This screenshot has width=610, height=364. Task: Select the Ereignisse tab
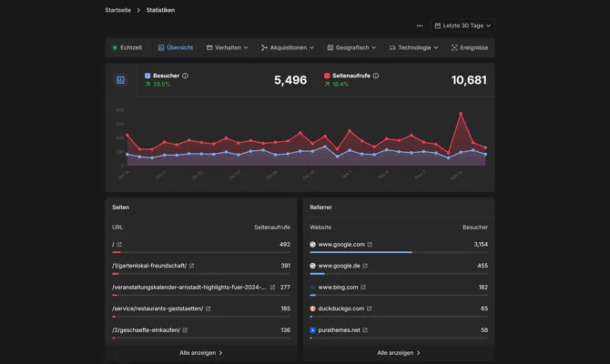[x=469, y=47]
